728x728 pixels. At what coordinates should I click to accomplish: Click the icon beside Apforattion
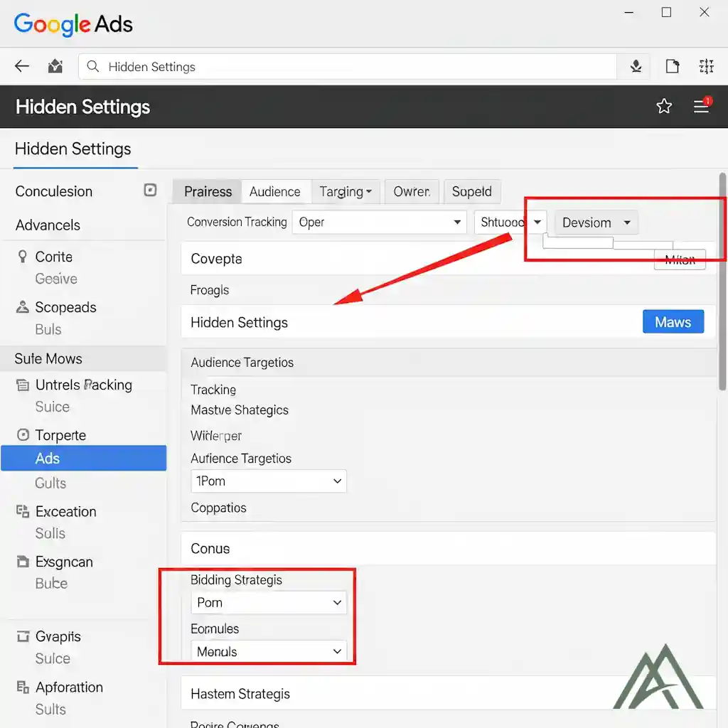click(23, 687)
